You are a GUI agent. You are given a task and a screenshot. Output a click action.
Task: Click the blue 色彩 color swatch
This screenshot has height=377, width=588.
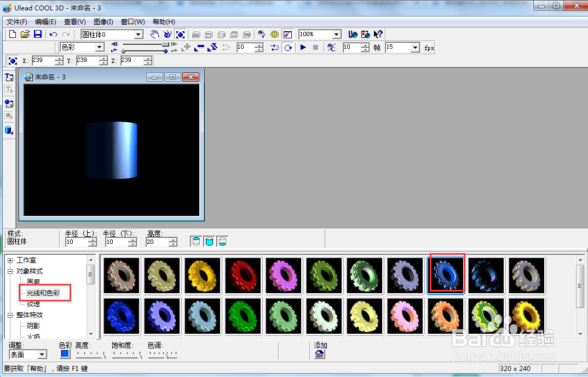(65, 354)
